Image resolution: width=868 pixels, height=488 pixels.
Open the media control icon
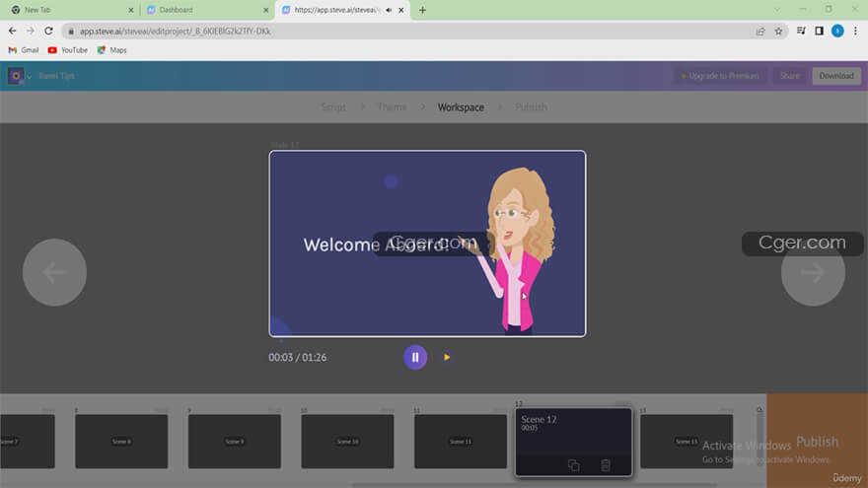[x=801, y=31]
